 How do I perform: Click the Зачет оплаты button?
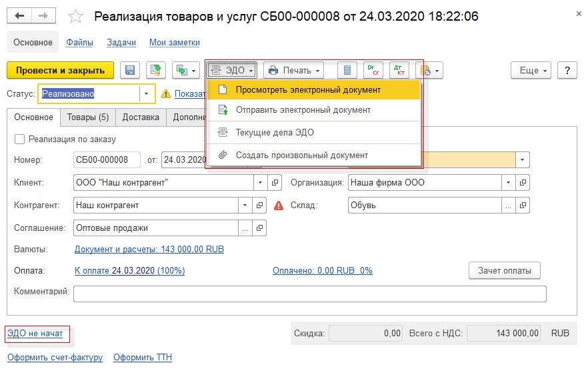point(505,271)
